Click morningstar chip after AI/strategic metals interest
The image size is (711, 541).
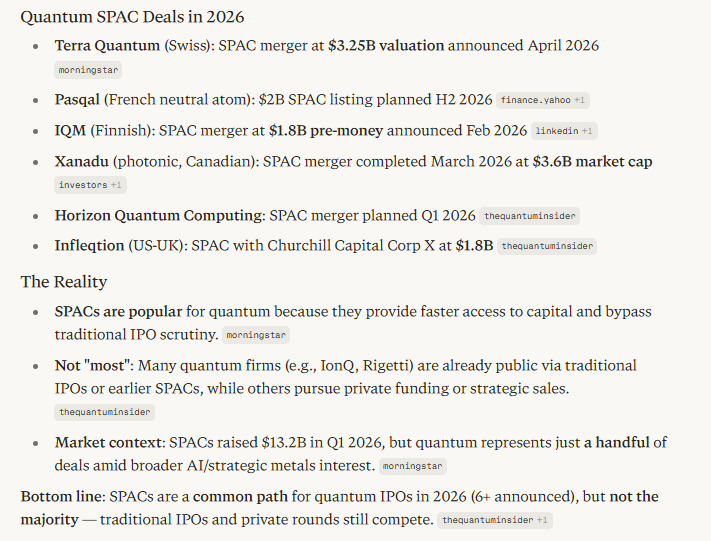(x=411, y=466)
